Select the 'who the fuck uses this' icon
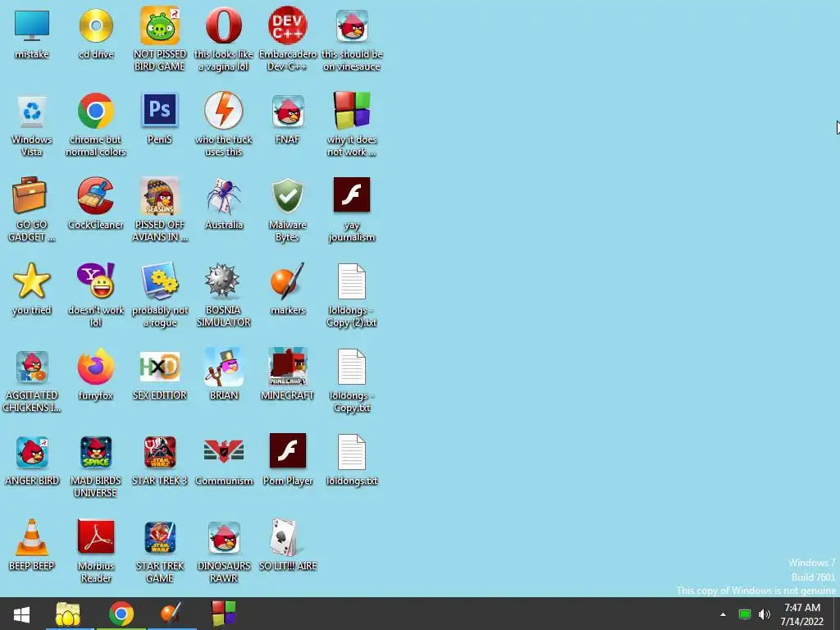Image resolution: width=840 pixels, height=630 pixels. (224, 110)
